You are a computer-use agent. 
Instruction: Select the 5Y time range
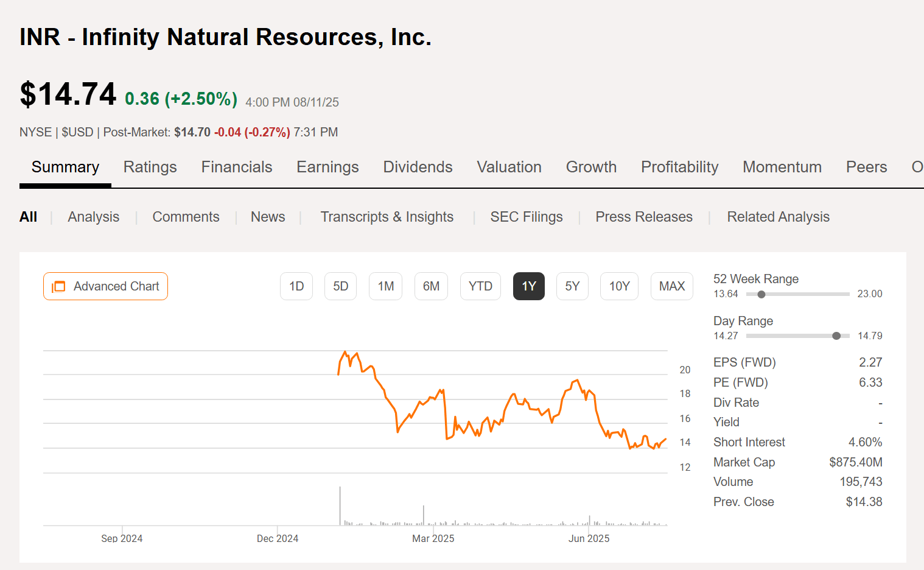572,286
